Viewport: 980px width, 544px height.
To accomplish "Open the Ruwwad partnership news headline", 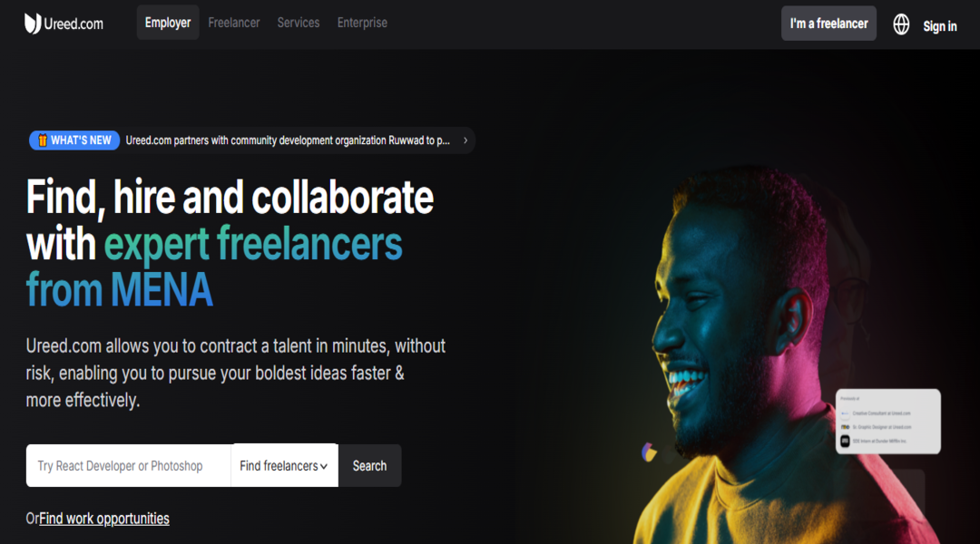I will pyautogui.click(x=288, y=141).
